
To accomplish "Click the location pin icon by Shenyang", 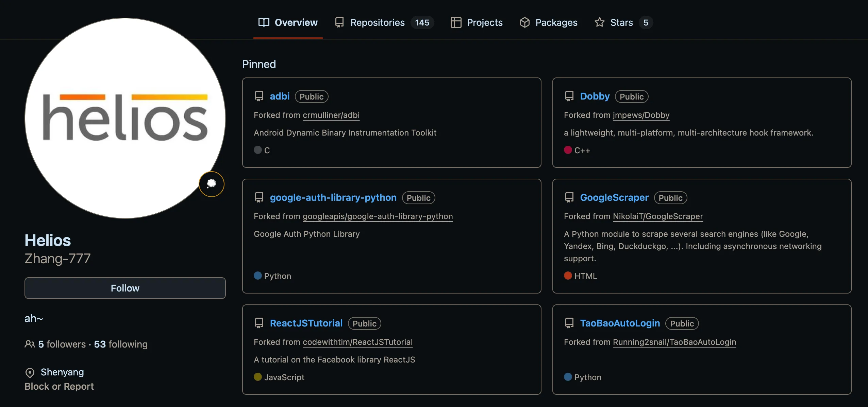I will (30, 373).
